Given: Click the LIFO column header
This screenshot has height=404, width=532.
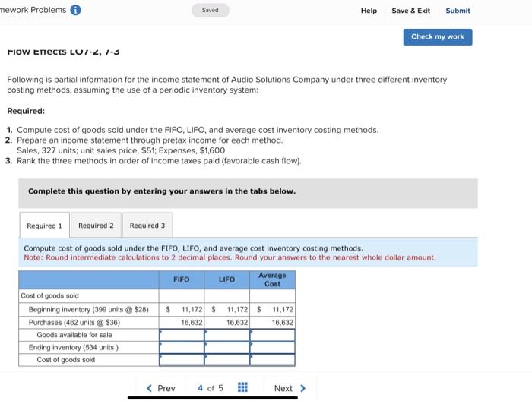Looking at the screenshot, I should coord(227,279).
